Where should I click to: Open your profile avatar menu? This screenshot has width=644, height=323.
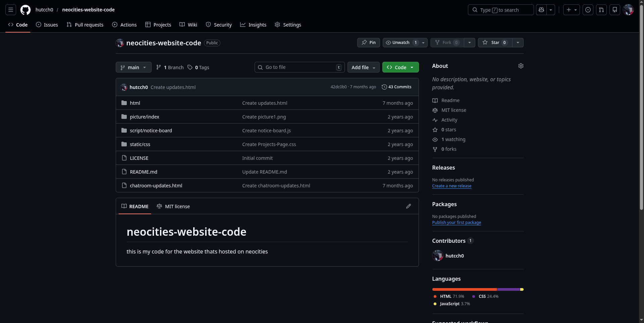pos(628,10)
